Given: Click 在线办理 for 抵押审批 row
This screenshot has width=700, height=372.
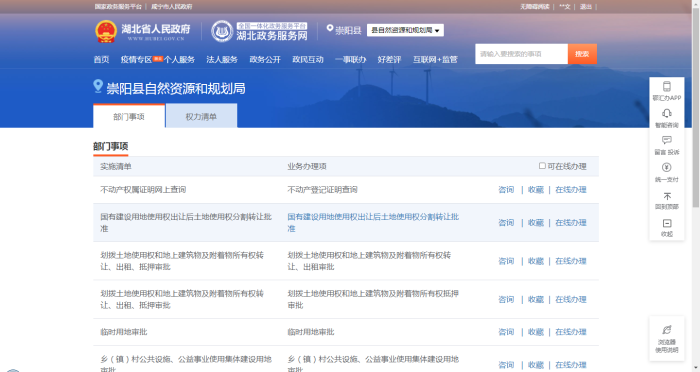Looking at the screenshot, I should [x=571, y=299].
